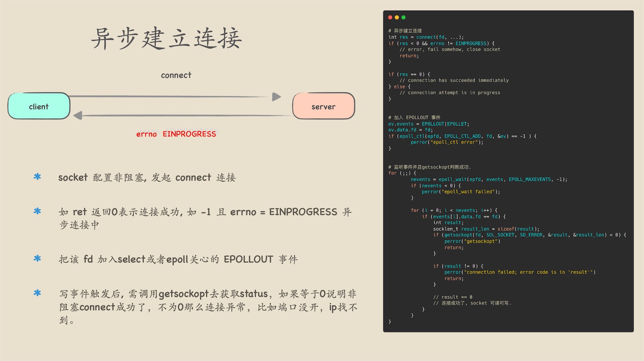Click the asterisk bullet beside 把该 fd 加入select
644x361 pixels.
coord(37,258)
